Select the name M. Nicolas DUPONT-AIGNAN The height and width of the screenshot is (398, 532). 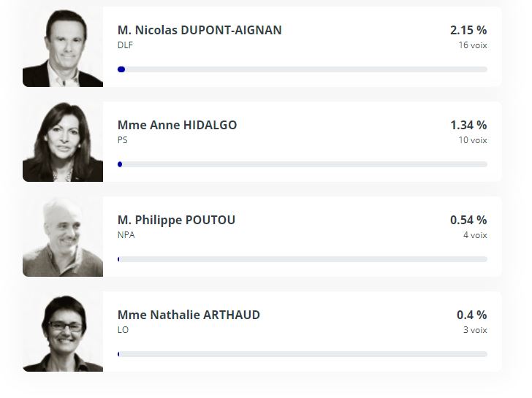click(x=199, y=30)
